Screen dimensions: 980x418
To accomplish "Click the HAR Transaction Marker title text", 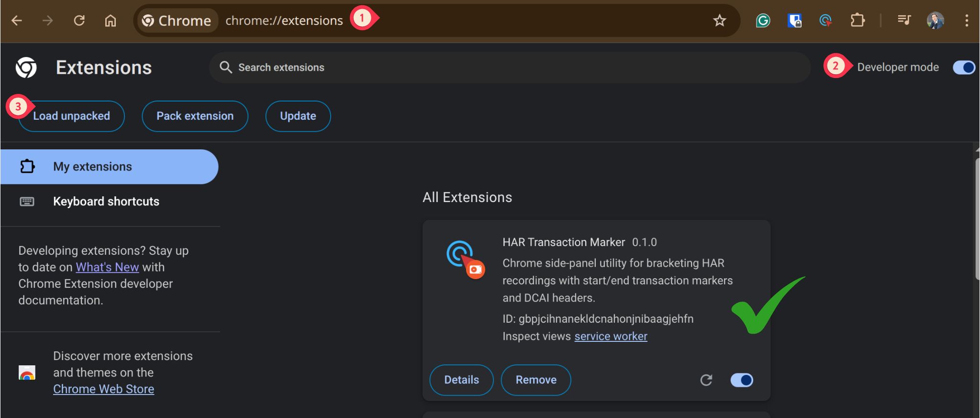I will coord(564,242).
